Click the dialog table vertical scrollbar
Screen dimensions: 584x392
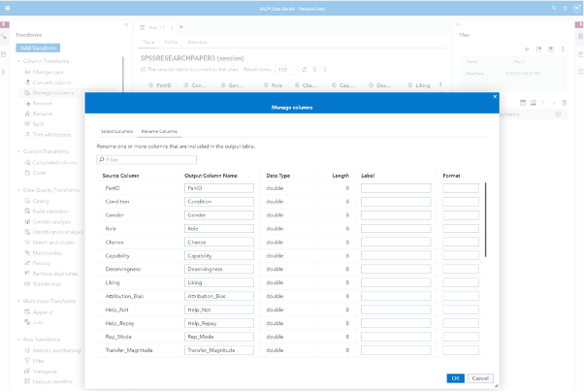[x=486, y=220]
